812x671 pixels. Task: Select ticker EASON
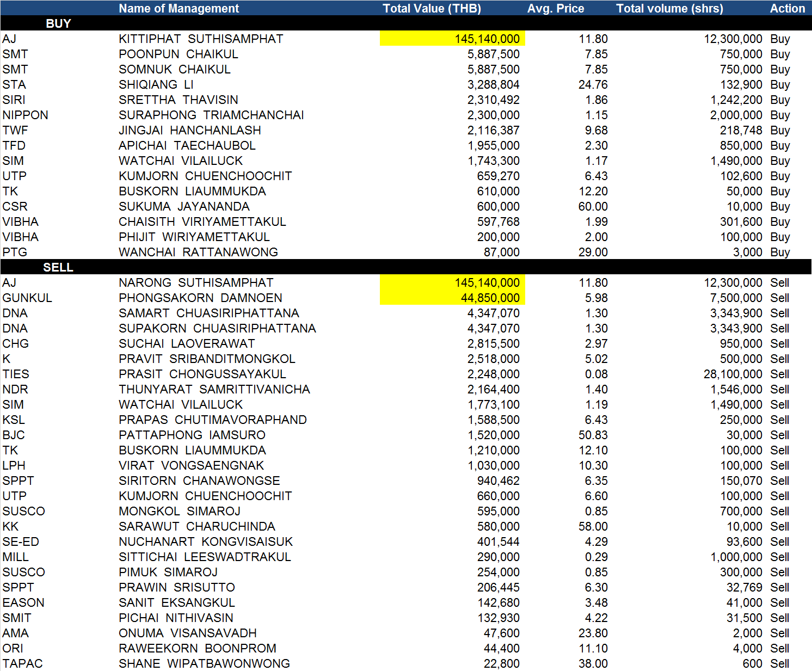pos(23,602)
